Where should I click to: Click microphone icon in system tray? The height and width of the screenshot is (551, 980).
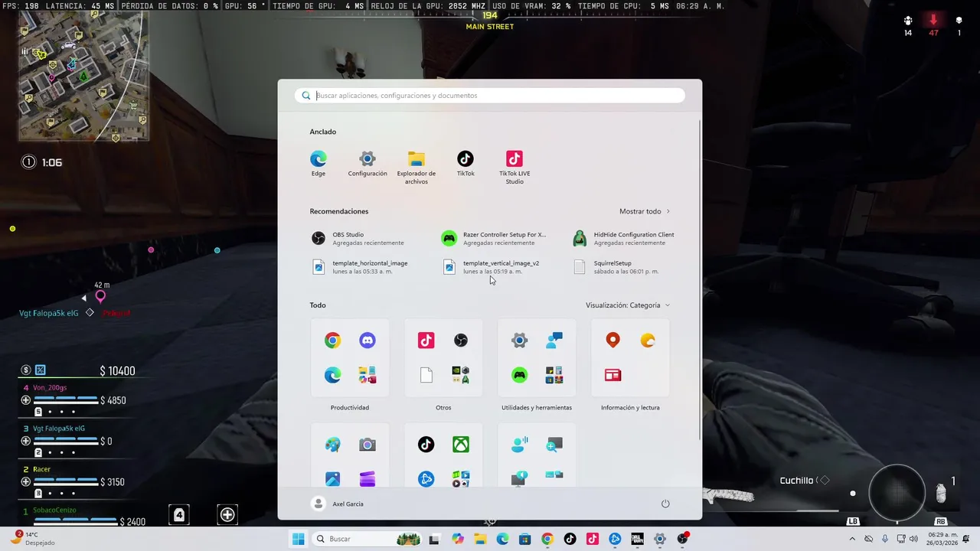click(x=885, y=539)
